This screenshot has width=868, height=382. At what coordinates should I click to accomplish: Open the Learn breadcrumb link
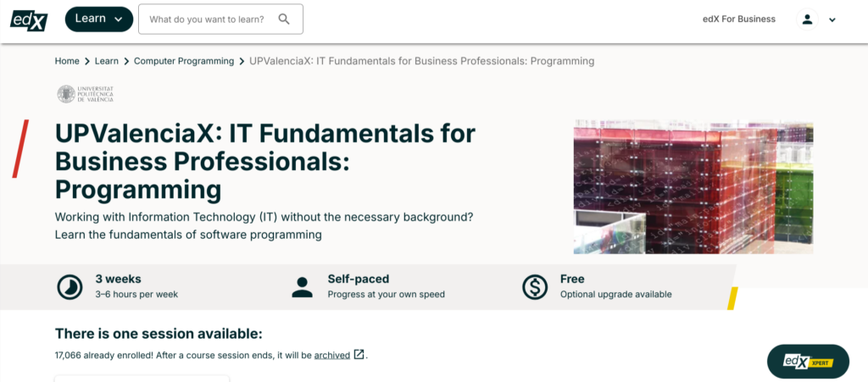(107, 61)
